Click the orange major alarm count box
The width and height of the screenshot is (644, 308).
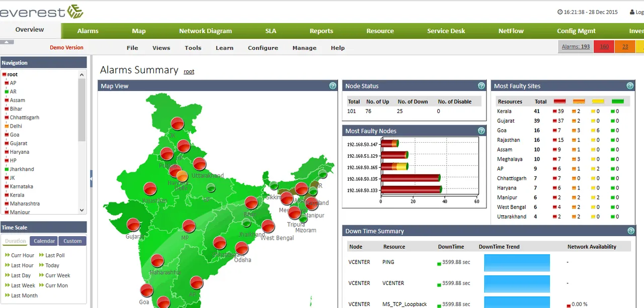(625, 47)
